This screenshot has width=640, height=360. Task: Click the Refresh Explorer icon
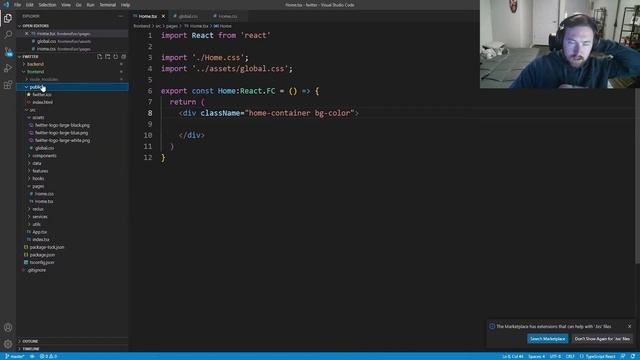tap(116, 57)
